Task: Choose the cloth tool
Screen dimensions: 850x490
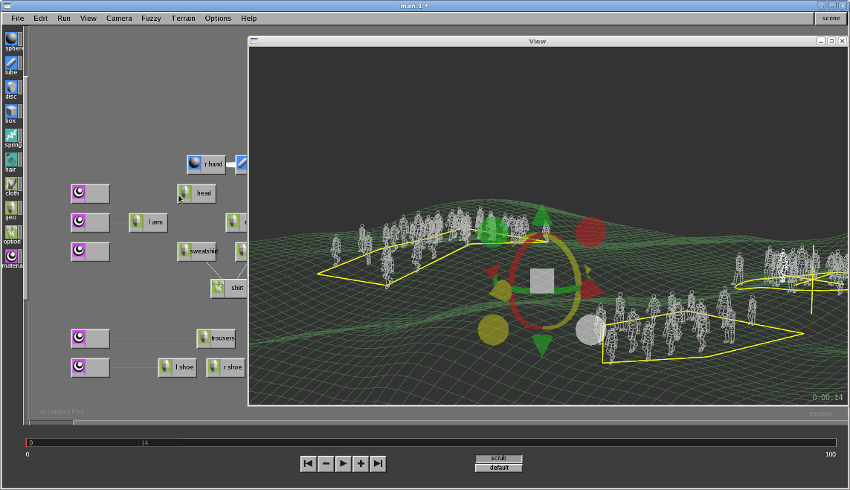Action: 12,184
